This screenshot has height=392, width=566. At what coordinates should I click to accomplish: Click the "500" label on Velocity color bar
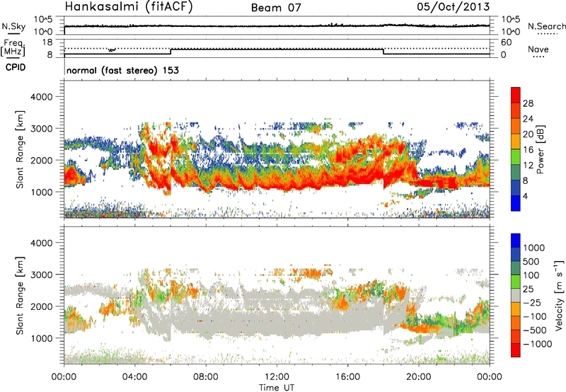point(531,262)
